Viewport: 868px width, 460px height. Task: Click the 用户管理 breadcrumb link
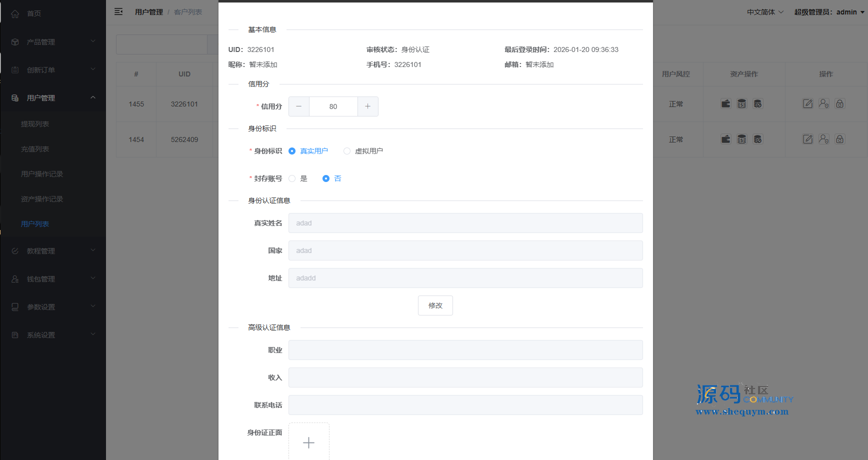[148, 12]
